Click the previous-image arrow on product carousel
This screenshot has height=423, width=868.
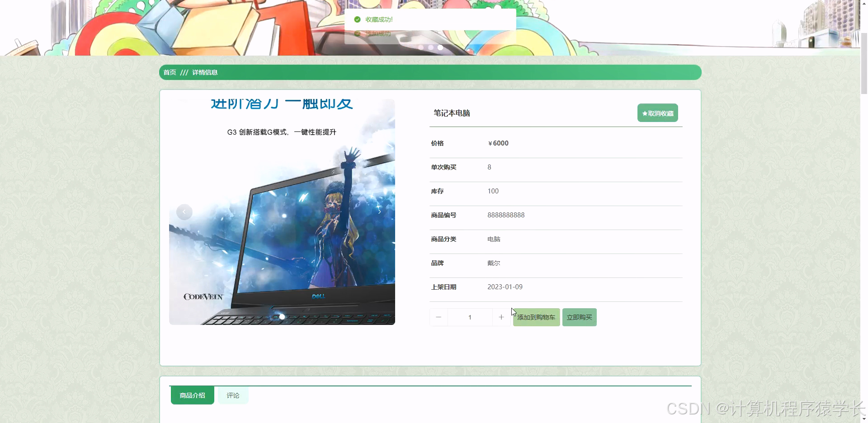pos(184,211)
